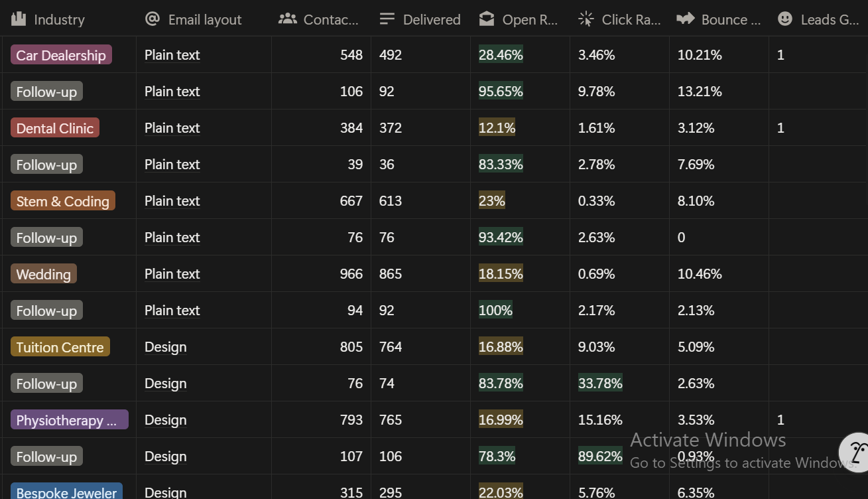
Task: Click the Email layout @ icon
Action: [153, 19]
